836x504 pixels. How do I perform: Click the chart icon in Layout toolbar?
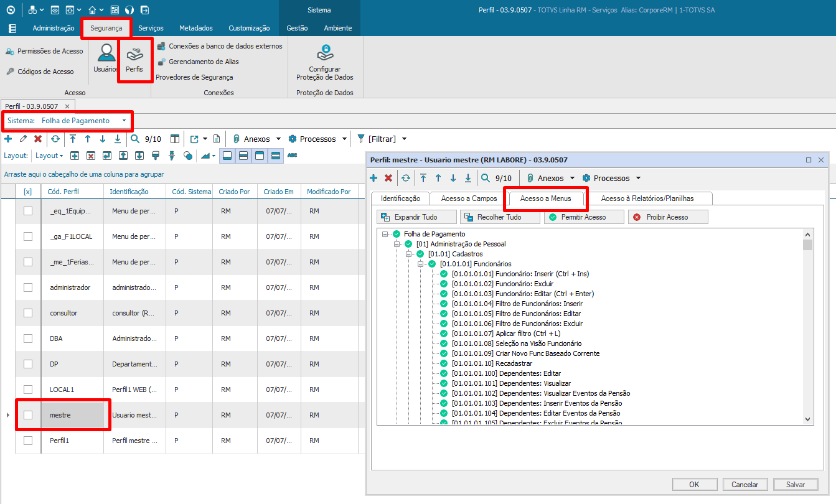[205, 156]
